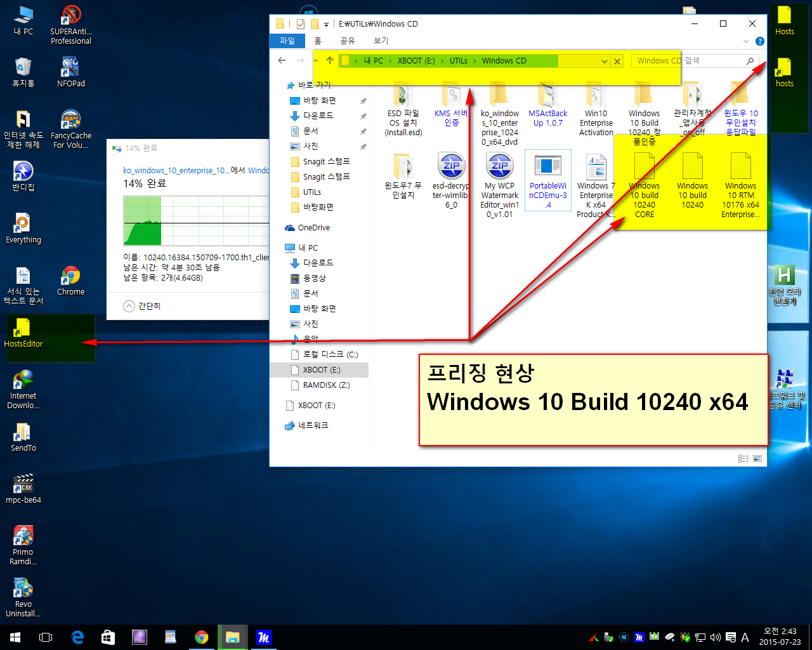Open the volume control in system tray
The width and height of the screenshot is (812, 650).
[x=716, y=637]
